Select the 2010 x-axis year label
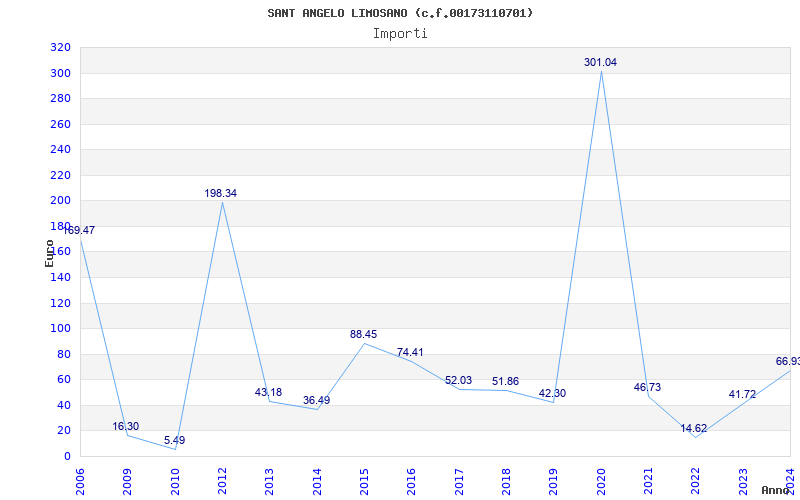The width and height of the screenshot is (800, 500). click(175, 482)
